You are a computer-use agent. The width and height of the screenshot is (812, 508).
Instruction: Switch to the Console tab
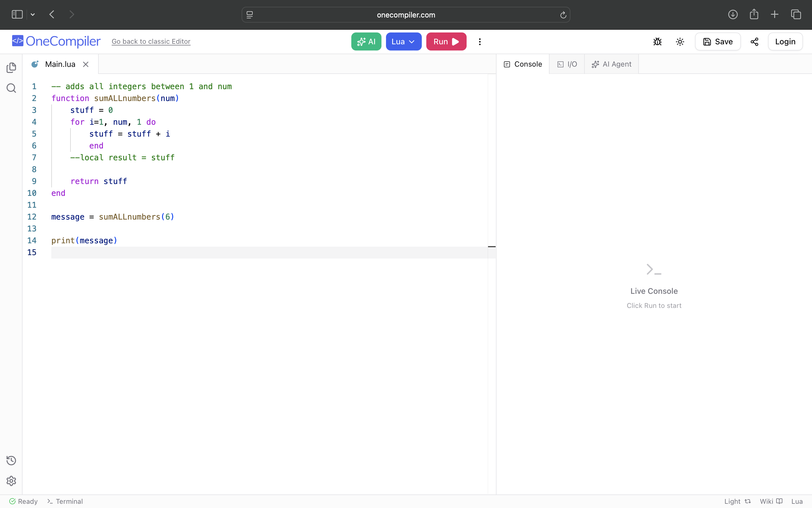click(523, 64)
